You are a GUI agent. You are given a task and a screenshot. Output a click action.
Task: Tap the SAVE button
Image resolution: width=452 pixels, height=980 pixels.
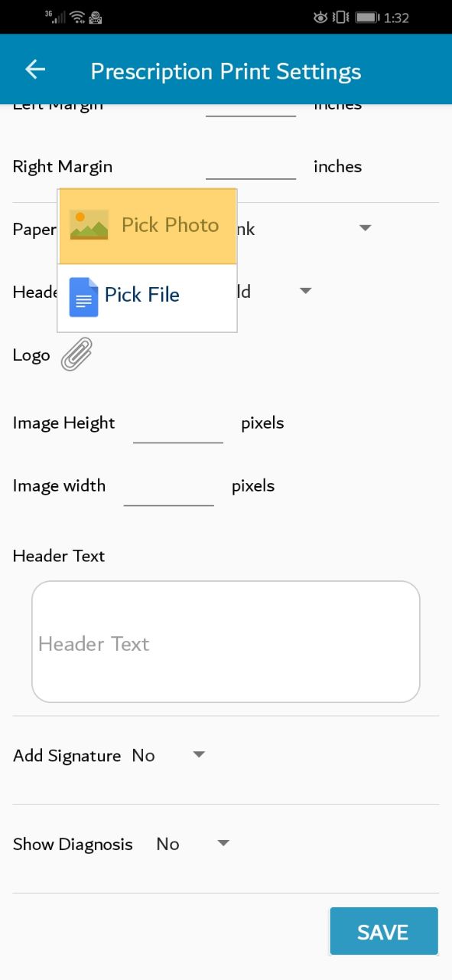384,931
